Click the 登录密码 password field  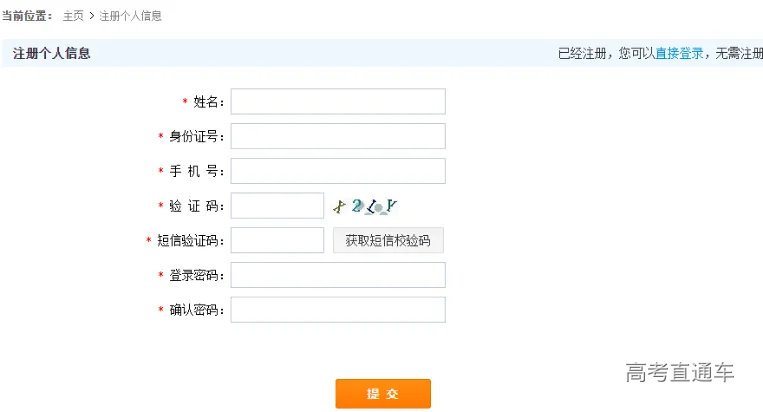point(338,275)
